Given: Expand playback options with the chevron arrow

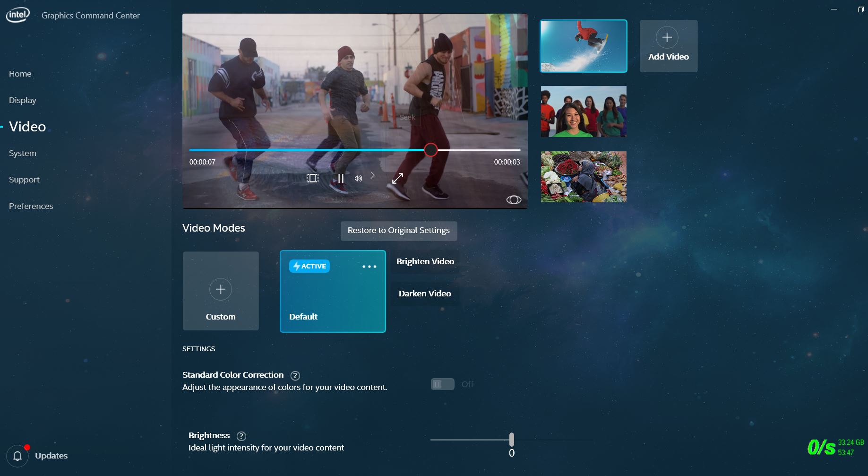Looking at the screenshot, I should (x=373, y=175).
